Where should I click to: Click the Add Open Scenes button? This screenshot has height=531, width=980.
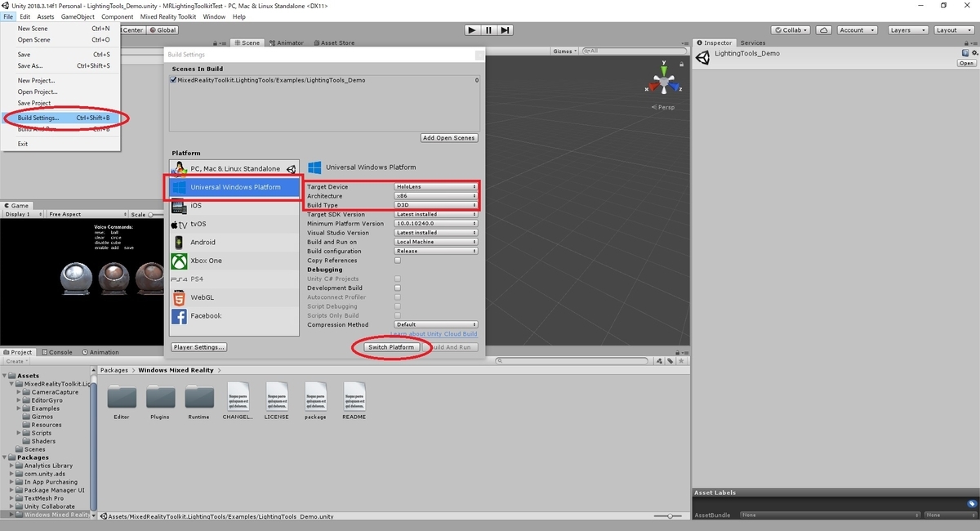pyautogui.click(x=449, y=138)
